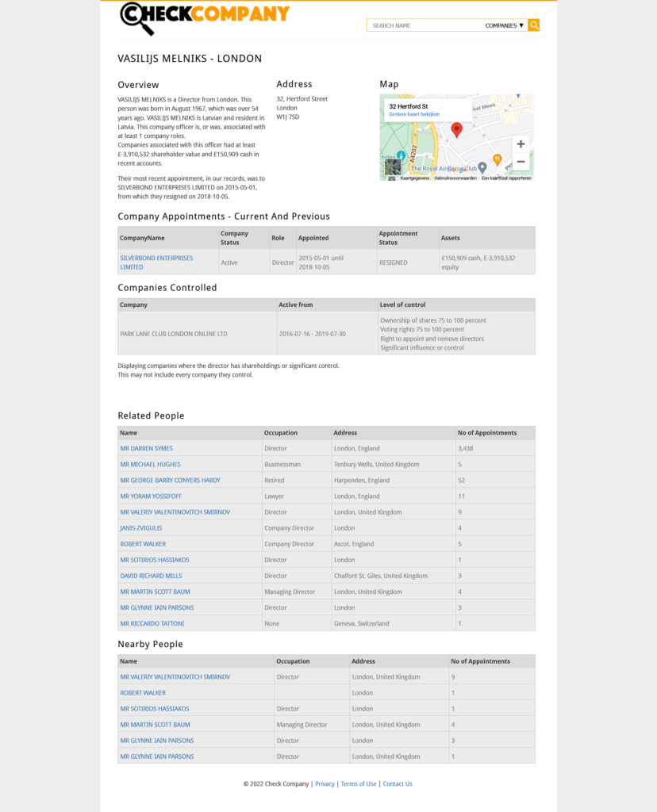Open 'Gebruiksvoorwaarden' map terms link

[455, 178]
